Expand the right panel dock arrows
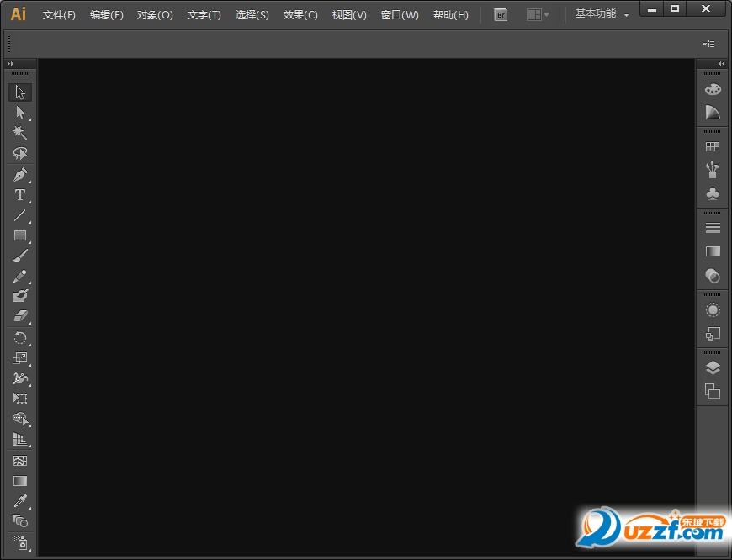 click(721, 63)
